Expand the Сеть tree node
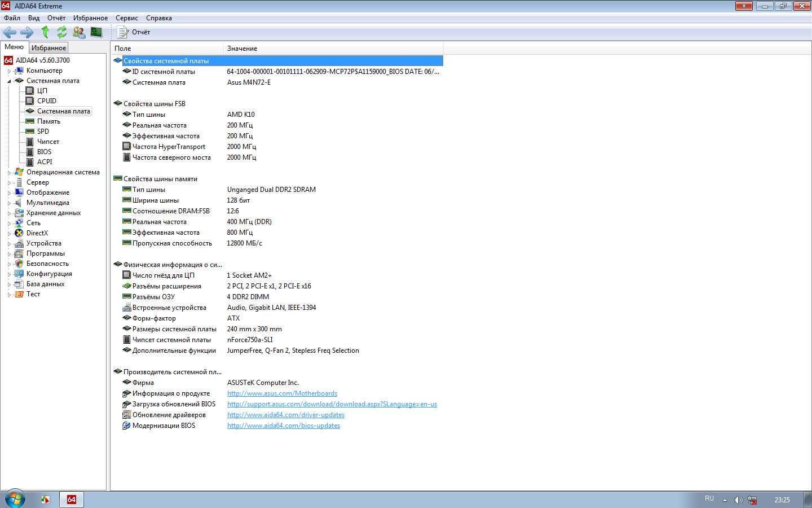This screenshot has width=812, height=508. [x=9, y=224]
